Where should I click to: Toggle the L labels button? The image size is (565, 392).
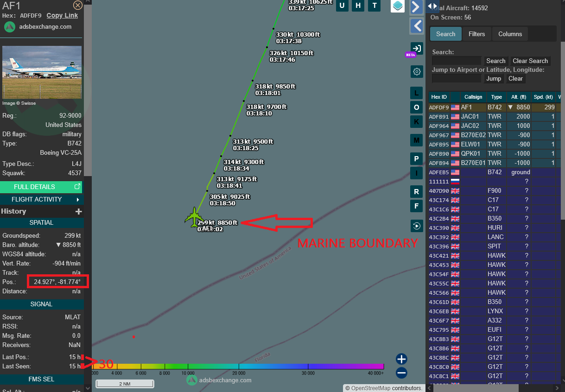416,93
